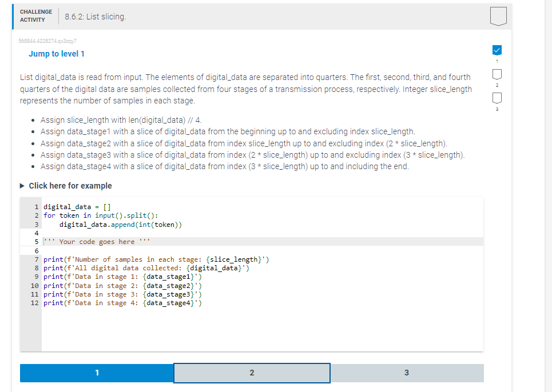Click code line 'digital_data = []'
The width and height of the screenshot is (552, 392).
[x=77, y=207]
